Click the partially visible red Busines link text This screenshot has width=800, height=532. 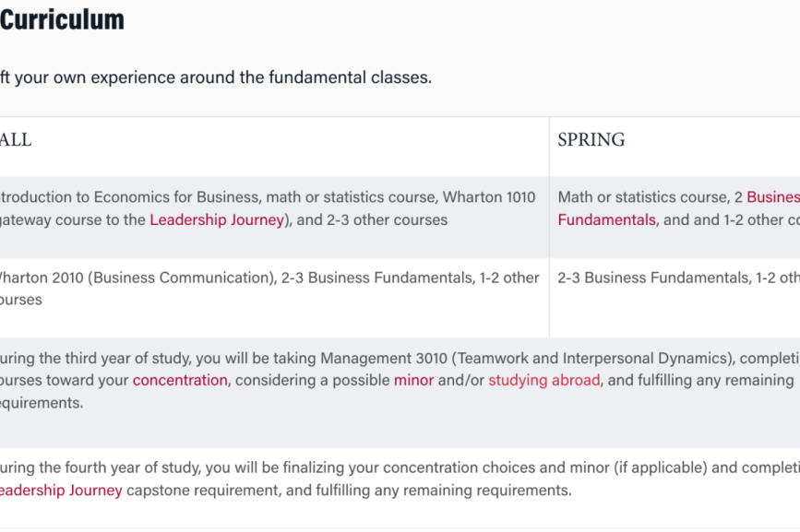(773, 197)
